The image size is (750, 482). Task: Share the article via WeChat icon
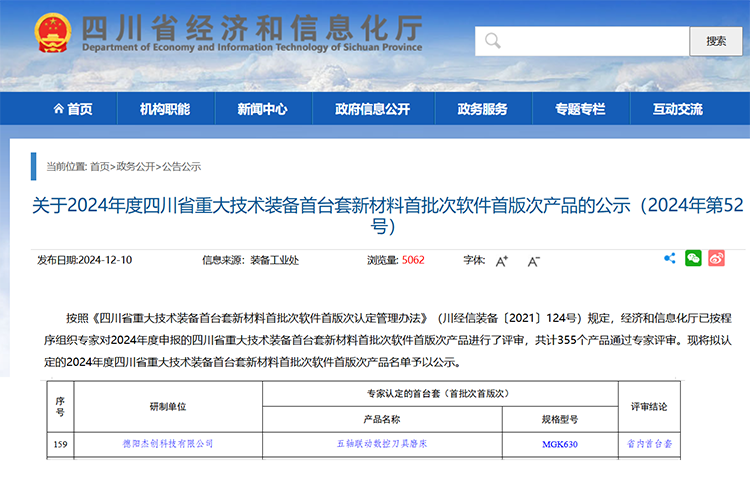coord(693,259)
